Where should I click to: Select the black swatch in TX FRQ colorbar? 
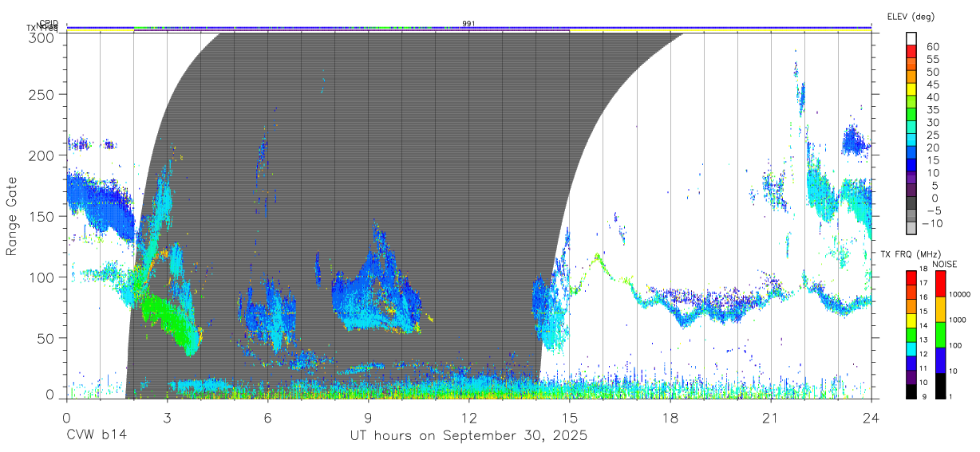pos(912,391)
